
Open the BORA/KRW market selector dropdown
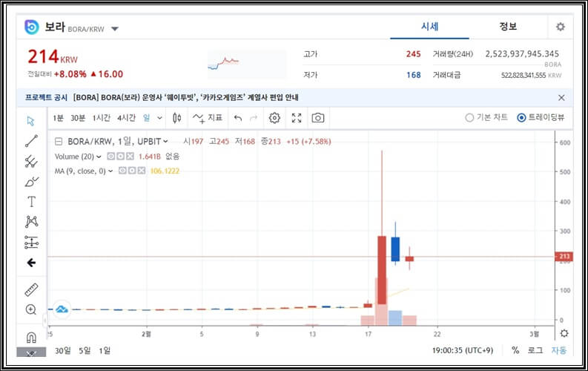click(x=115, y=29)
